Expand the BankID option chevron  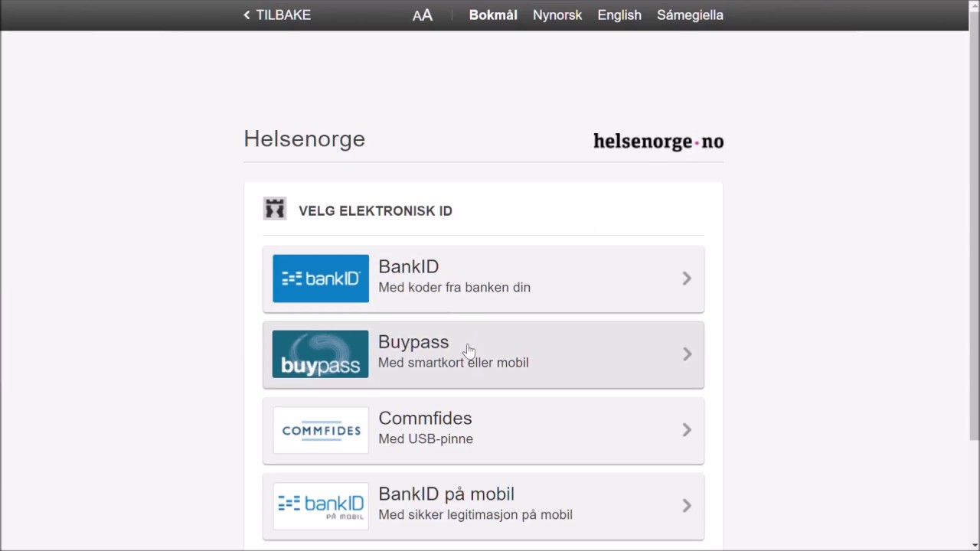[x=687, y=279]
